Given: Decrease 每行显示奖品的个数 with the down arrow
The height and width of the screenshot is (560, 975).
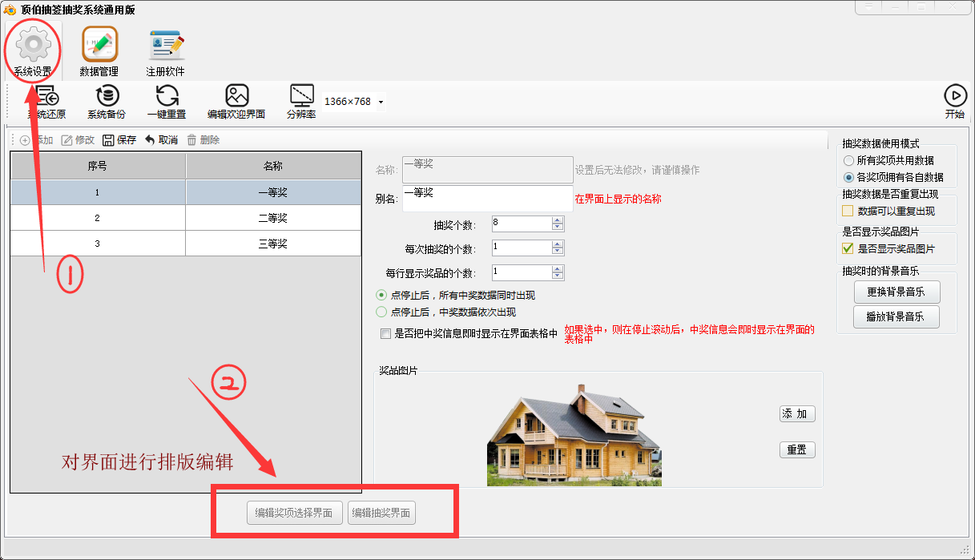Looking at the screenshot, I should (x=558, y=276).
